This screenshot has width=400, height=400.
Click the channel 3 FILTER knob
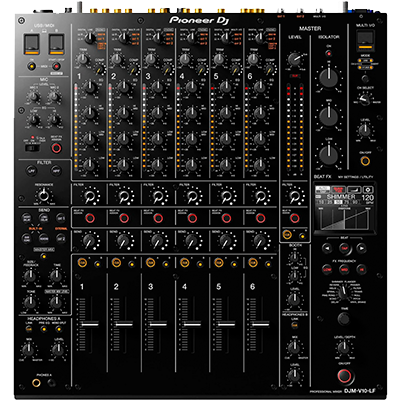click(x=158, y=197)
